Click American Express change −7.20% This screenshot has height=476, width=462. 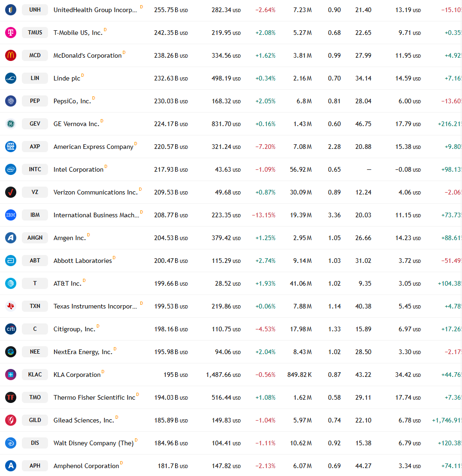[265, 147]
